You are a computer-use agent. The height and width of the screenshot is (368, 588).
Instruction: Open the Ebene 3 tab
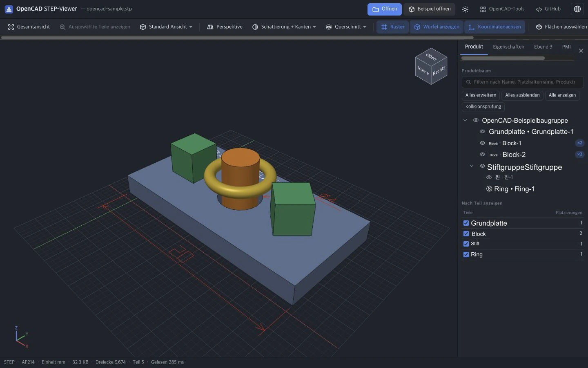pos(543,47)
